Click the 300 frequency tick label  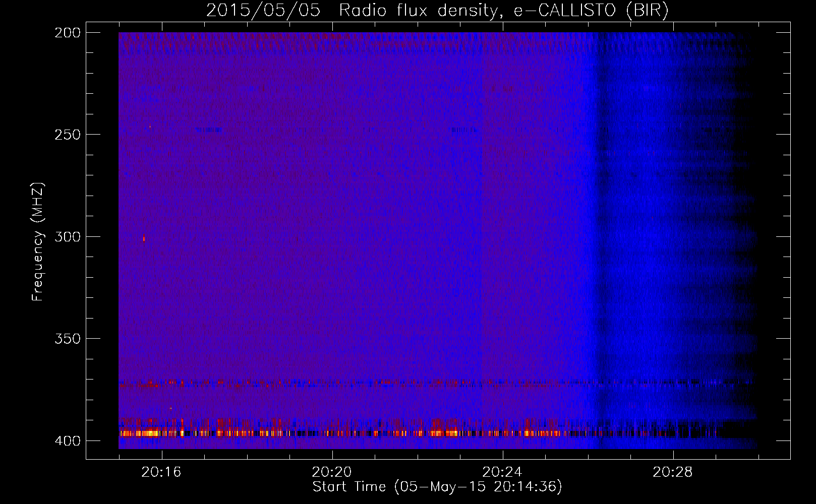tap(68, 236)
